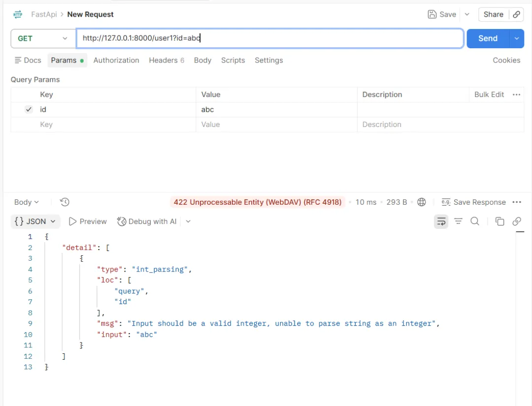The width and height of the screenshot is (532, 406).
Task: Click the empty Description placeholder field
Action: click(440, 125)
